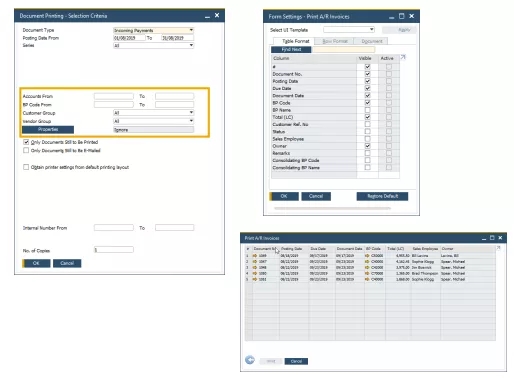
Task: Click Cancel in Document Printing window
Action: pyautogui.click(x=67, y=263)
